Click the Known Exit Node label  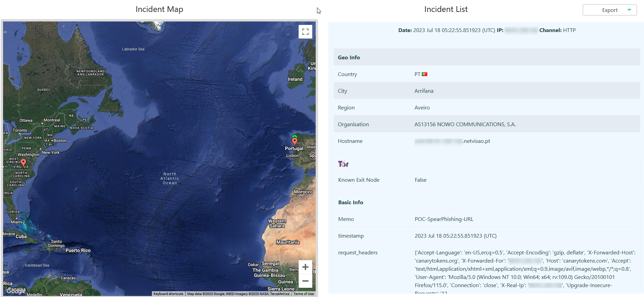[x=359, y=180]
